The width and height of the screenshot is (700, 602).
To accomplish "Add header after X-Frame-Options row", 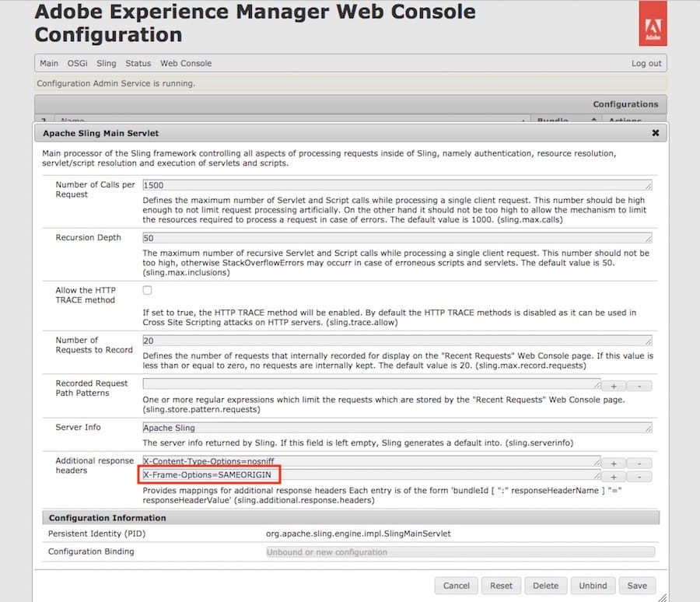I will coord(614,477).
